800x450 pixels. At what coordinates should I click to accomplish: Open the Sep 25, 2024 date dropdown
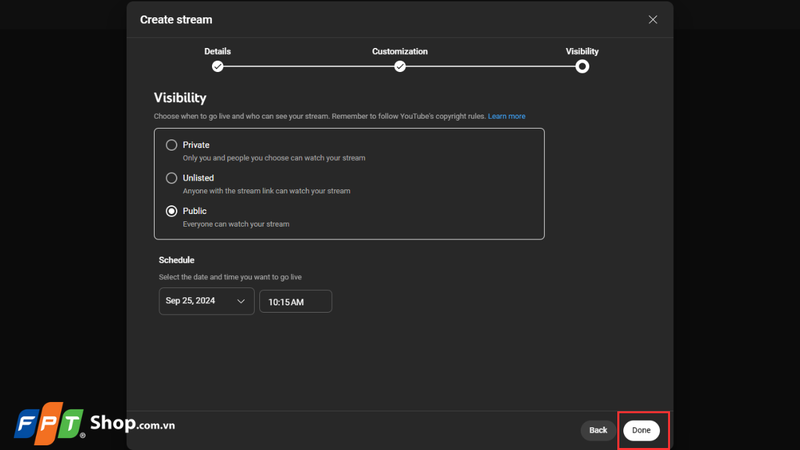(x=206, y=301)
